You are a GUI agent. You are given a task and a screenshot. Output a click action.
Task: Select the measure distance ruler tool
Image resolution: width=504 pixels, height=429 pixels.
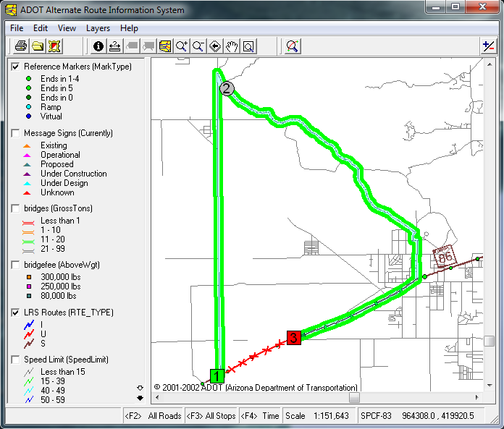pos(115,46)
